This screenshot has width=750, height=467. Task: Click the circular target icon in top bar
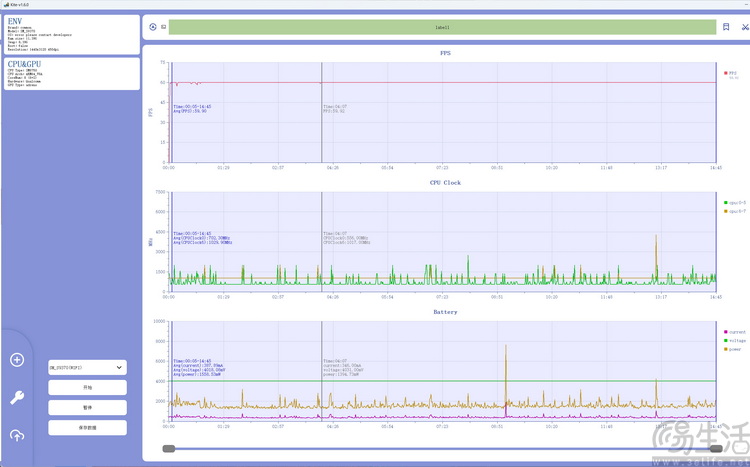[153, 27]
